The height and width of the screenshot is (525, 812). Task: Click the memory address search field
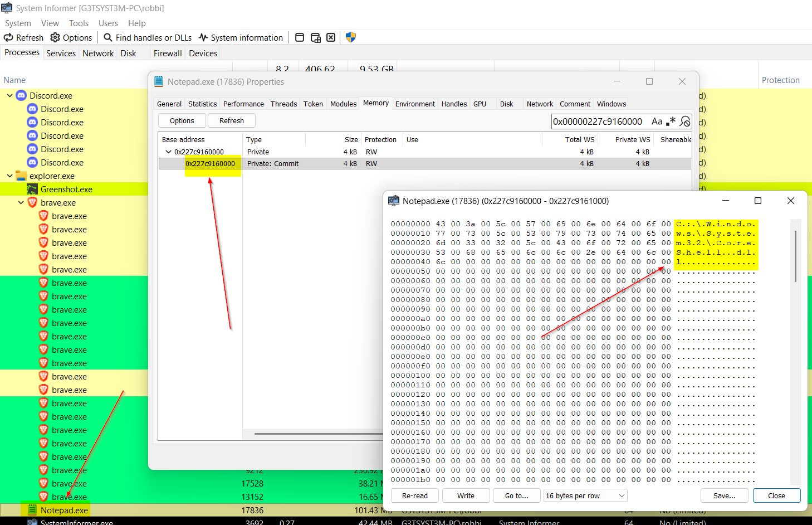(x=599, y=121)
